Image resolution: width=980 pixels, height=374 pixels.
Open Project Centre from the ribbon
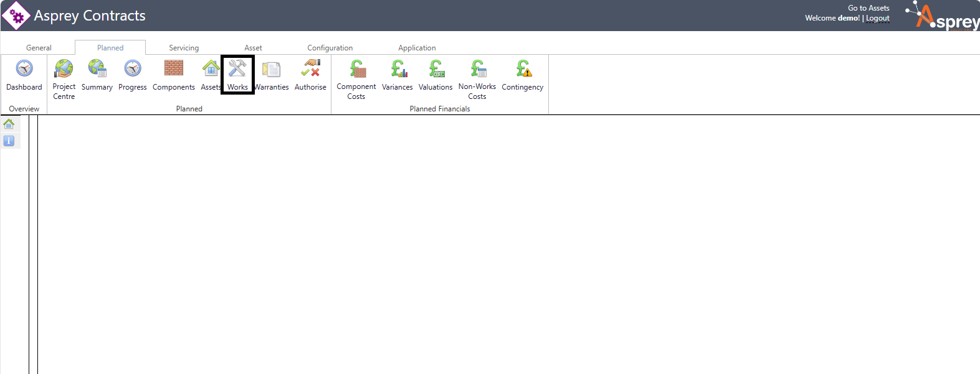coord(64,68)
